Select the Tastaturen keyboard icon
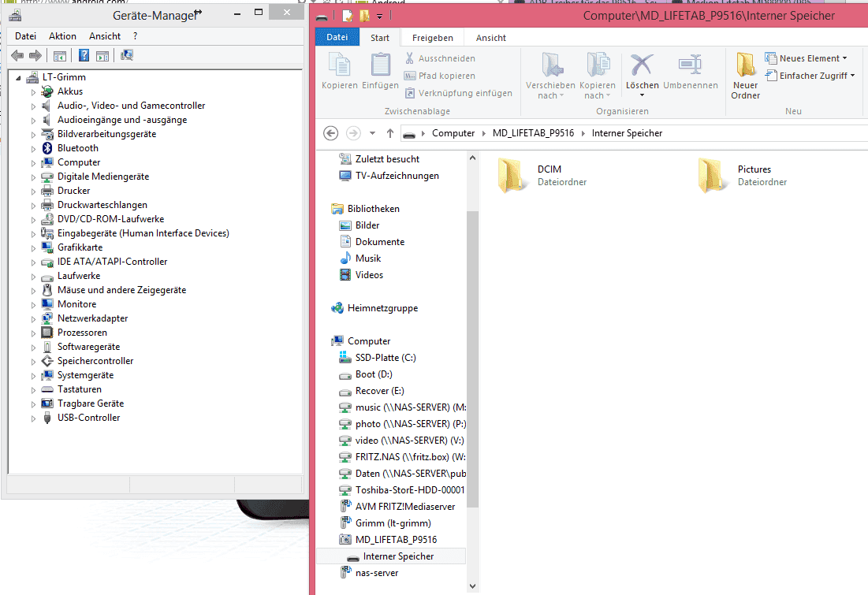This screenshot has height=595, width=868. [47, 389]
